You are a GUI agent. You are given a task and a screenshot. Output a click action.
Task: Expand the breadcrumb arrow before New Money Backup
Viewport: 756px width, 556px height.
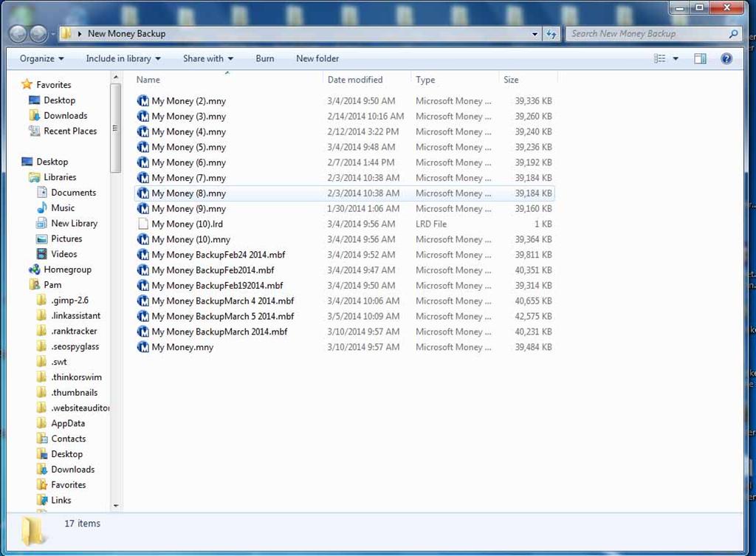click(x=80, y=34)
